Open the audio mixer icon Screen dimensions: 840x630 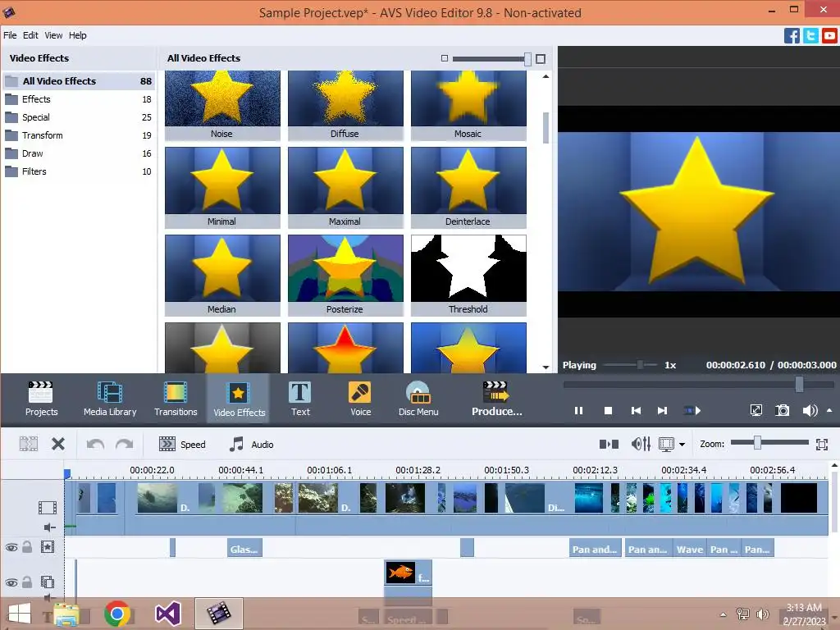[x=641, y=444]
